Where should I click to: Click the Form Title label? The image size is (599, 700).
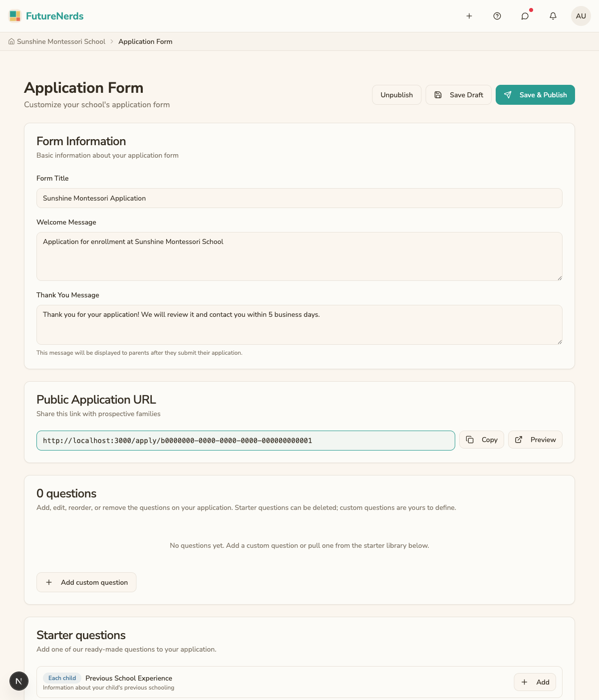pos(52,178)
